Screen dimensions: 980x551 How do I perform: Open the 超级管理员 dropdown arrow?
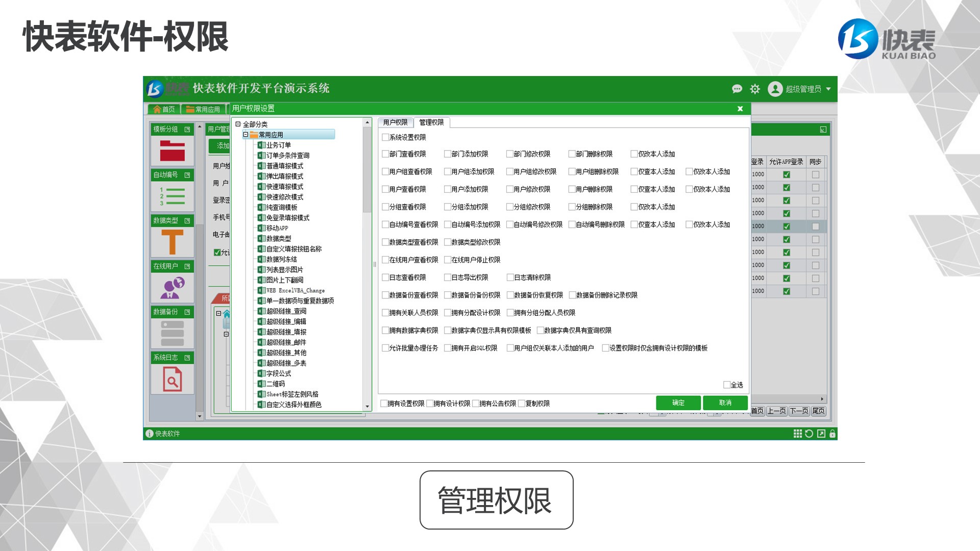click(x=828, y=89)
